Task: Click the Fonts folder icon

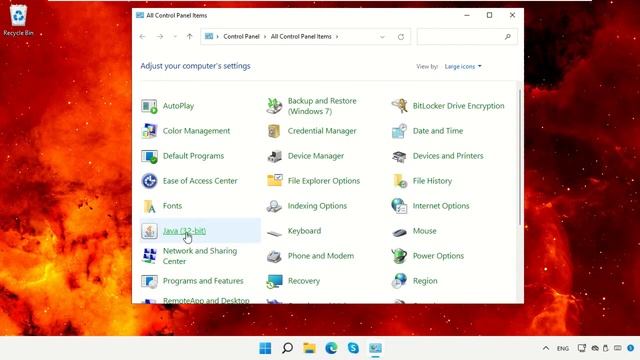Action: (x=149, y=206)
